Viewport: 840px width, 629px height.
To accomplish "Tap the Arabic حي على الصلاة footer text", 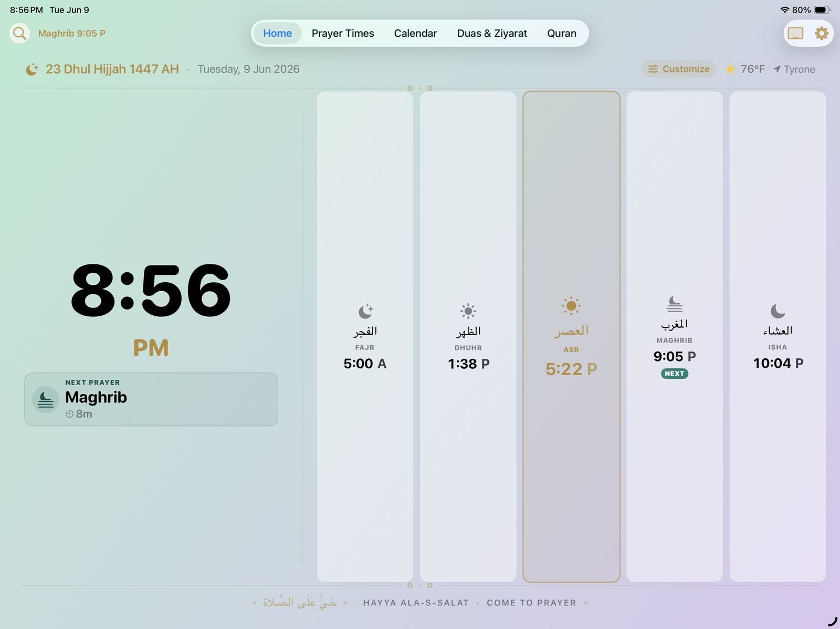I will coord(300,602).
